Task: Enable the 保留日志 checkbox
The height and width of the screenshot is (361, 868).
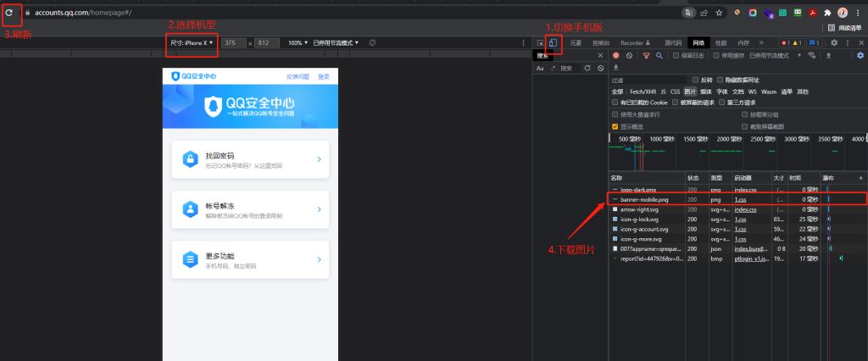Action: [x=676, y=55]
